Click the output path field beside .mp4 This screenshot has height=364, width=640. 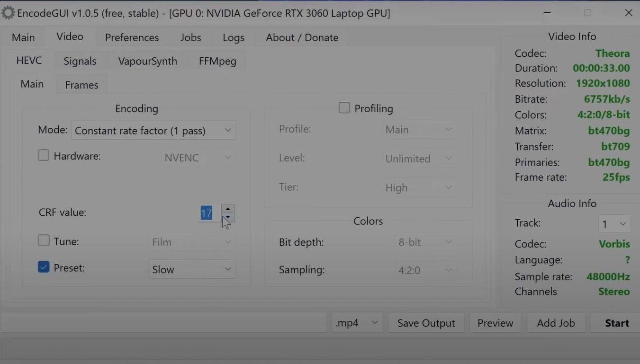click(x=163, y=323)
